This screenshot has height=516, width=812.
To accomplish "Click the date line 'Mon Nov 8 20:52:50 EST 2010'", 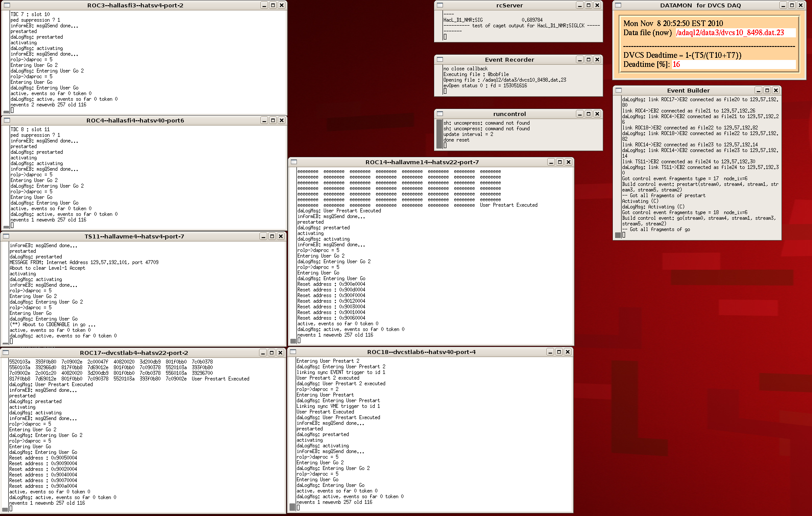I will coord(673,23).
